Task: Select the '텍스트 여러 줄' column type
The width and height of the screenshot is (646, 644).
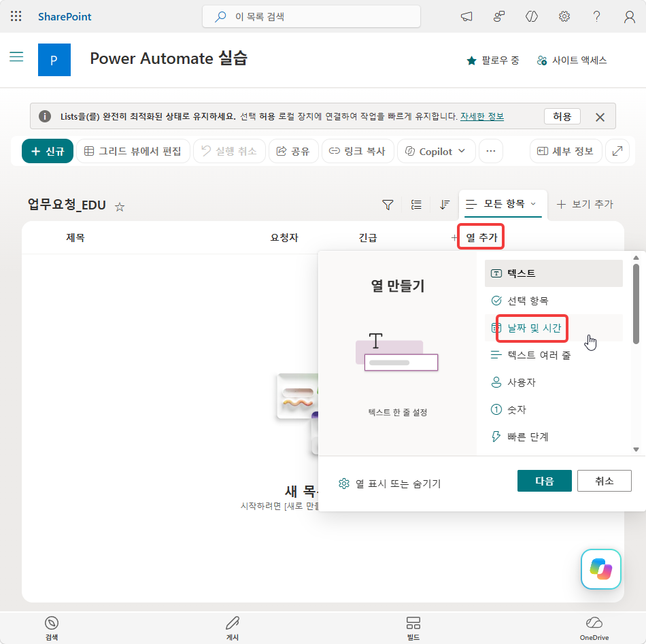Action: tap(554, 355)
